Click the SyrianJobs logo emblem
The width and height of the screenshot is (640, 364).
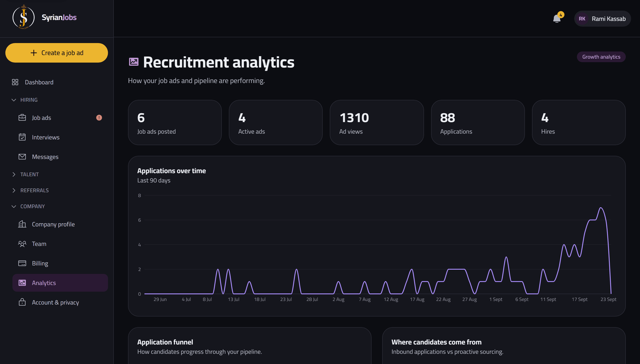click(x=24, y=17)
